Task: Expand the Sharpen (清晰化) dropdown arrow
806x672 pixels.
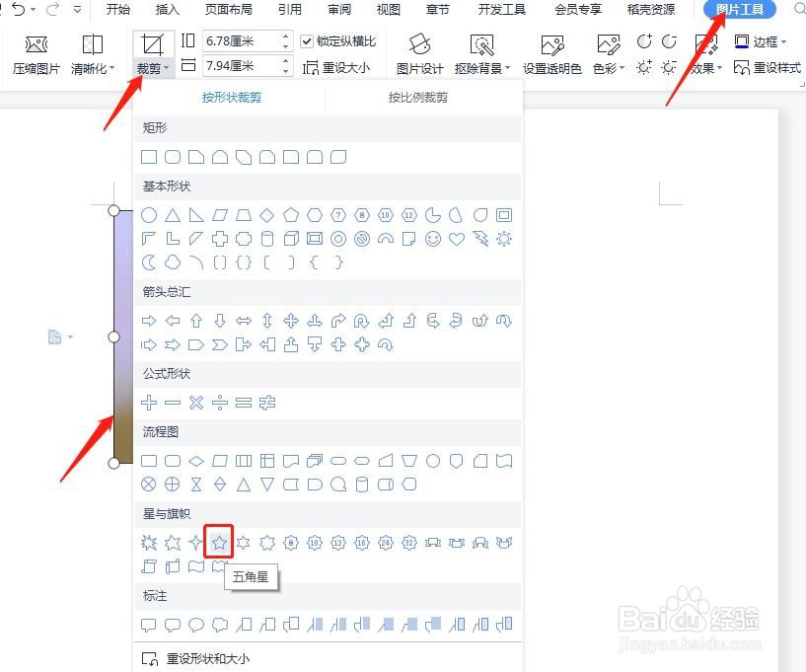Action: (111, 68)
